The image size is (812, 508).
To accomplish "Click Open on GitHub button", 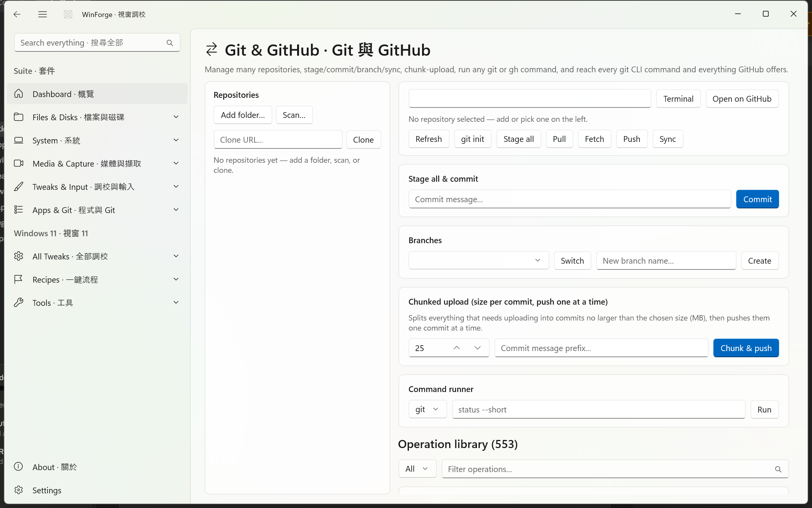I will [742, 99].
